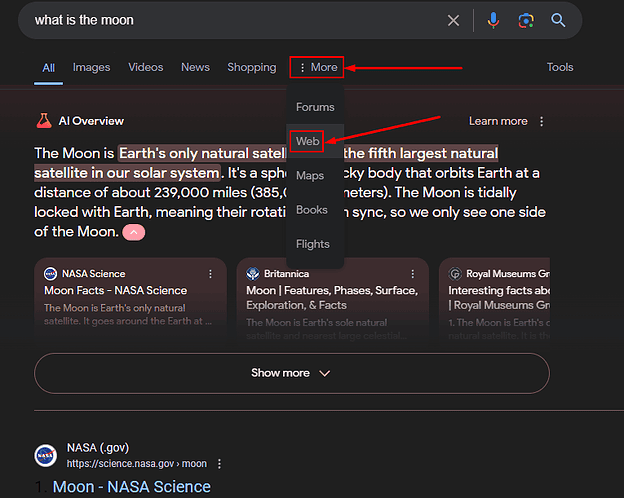This screenshot has width=624, height=498.
Task: Open the AI Overview options three-dot menu
Action: tap(542, 121)
